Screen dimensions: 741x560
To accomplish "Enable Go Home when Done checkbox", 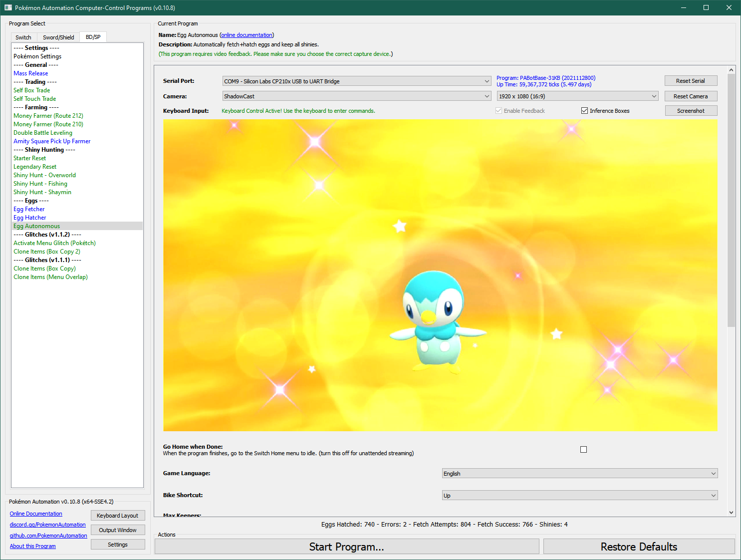I will pyautogui.click(x=583, y=450).
